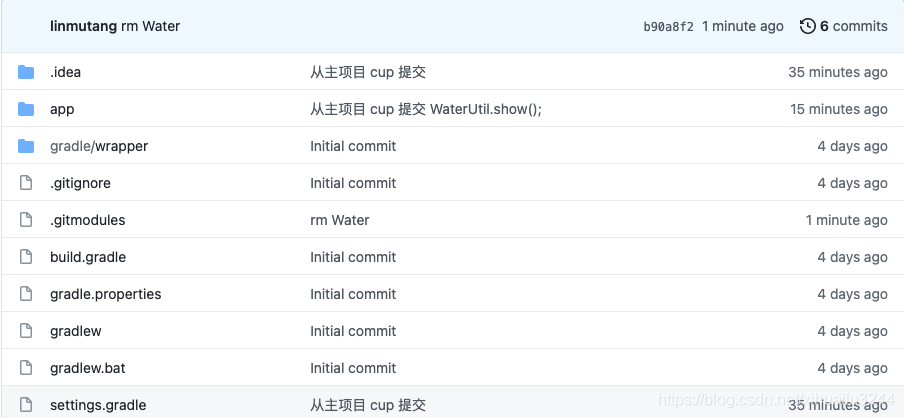Click the gradle/wrapper folder icon

(26, 146)
